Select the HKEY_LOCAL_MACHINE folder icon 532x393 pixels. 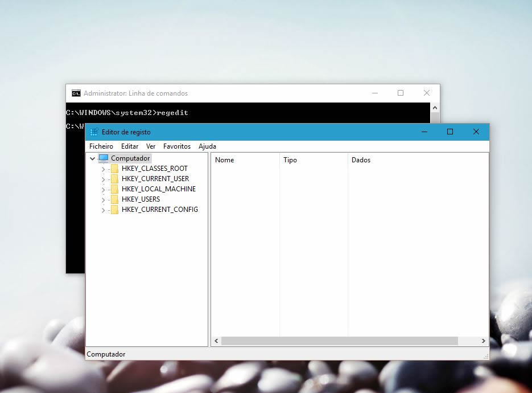tap(114, 189)
